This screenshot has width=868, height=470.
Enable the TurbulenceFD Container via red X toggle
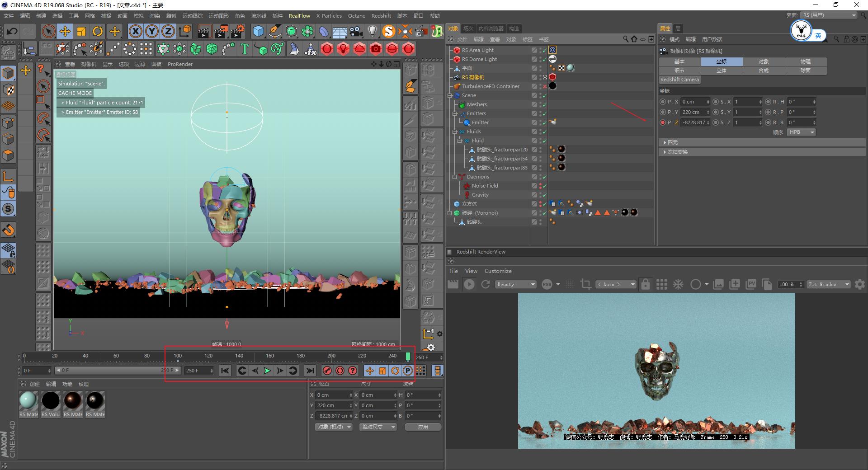pos(545,86)
